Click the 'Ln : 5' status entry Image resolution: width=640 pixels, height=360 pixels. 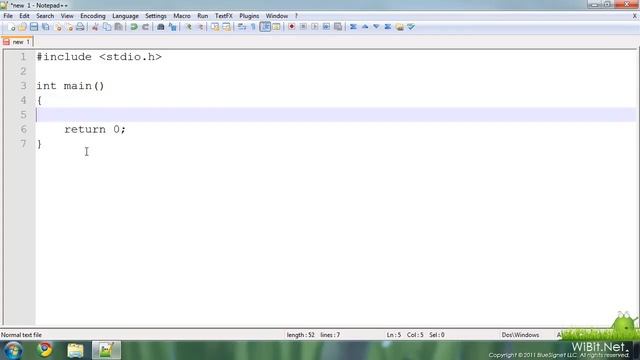393,335
